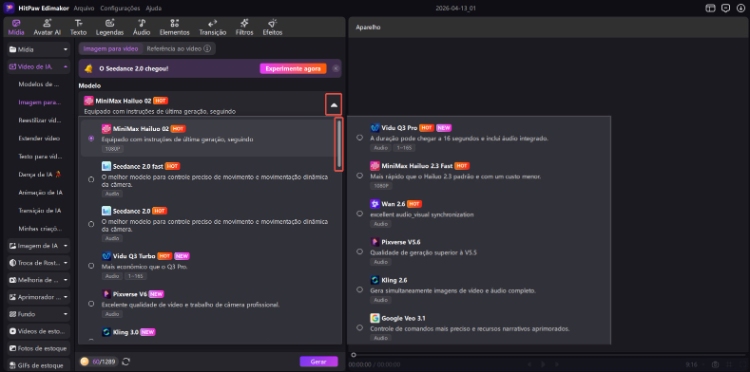Image resolution: width=750 pixels, height=372 pixels.
Task: Open Imagem para sidebar item
Action: (x=40, y=102)
